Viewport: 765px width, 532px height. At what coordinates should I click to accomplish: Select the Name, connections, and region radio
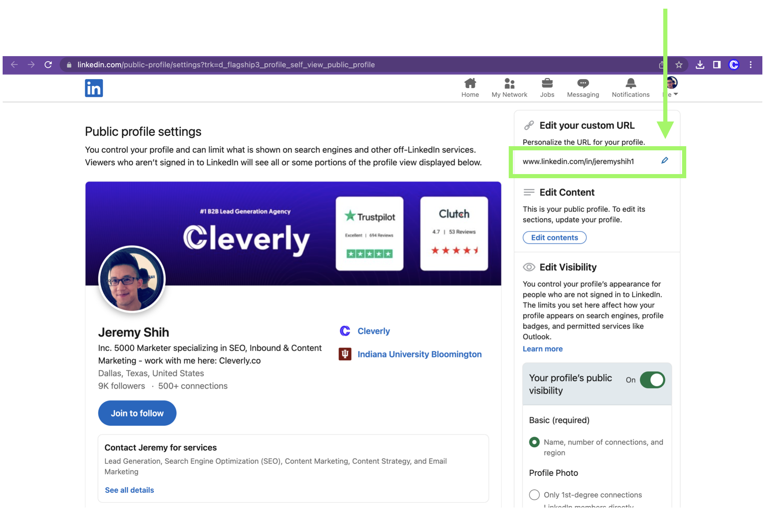pyautogui.click(x=534, y=442)
